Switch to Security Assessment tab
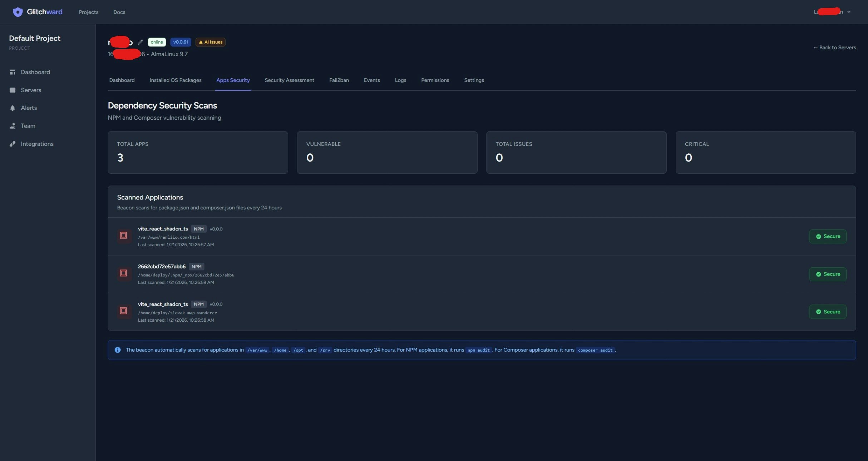The height and width of the screenshot is (461, 868). (x=289, y=80)
